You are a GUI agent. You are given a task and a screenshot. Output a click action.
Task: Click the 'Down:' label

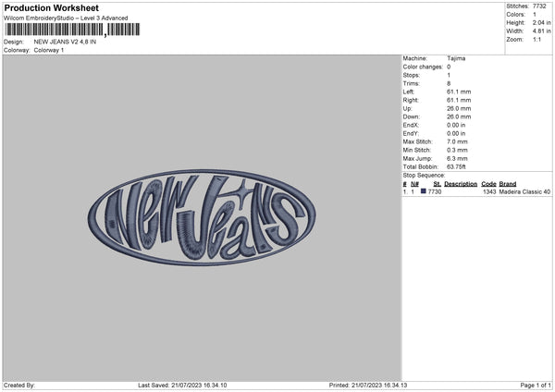[412, 116]
